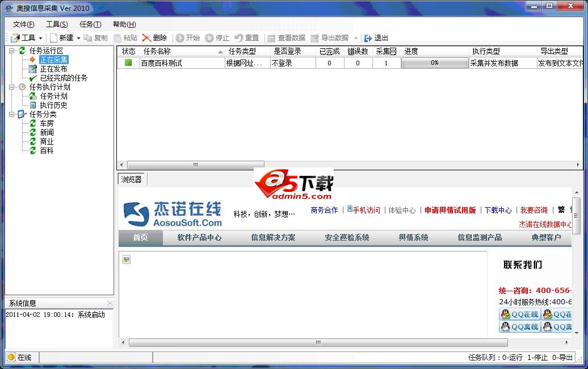
Task: Click the 任务类型 column header
Action: [x=247, y=51]
